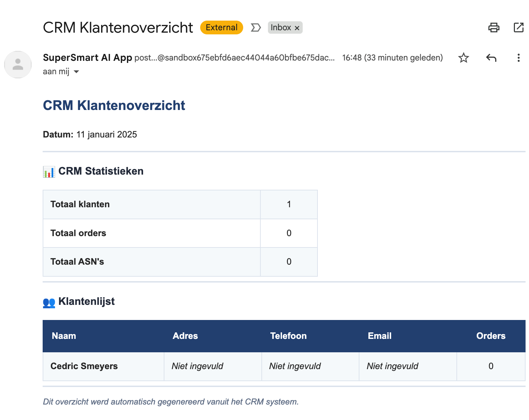Screen dimensions: 529x420
Task: Click the blue CRM Klantenoverzicht heading
Action: pyautogui.click(x=114, y=105)
